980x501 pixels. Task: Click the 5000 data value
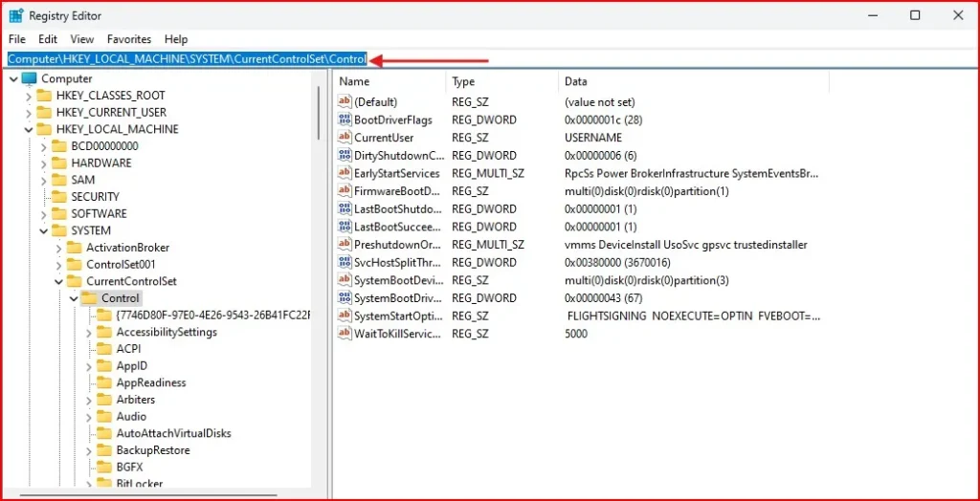[575, 334]
